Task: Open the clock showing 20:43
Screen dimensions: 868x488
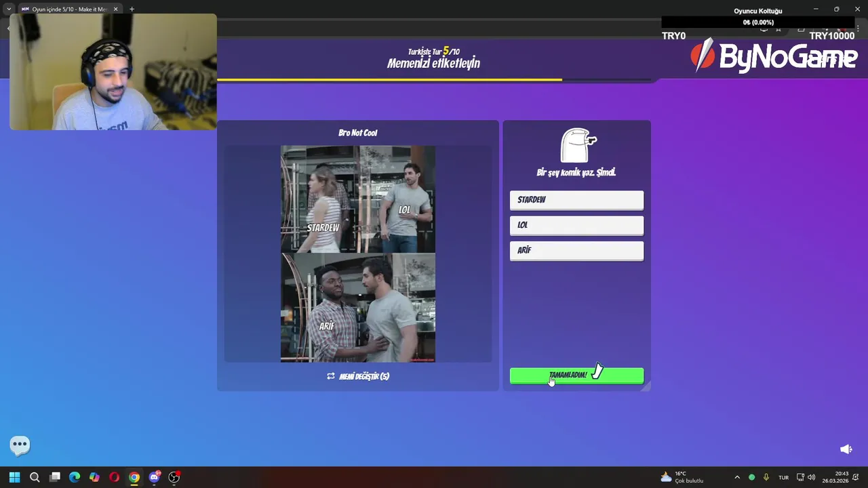Action: (x=835, y=477)
